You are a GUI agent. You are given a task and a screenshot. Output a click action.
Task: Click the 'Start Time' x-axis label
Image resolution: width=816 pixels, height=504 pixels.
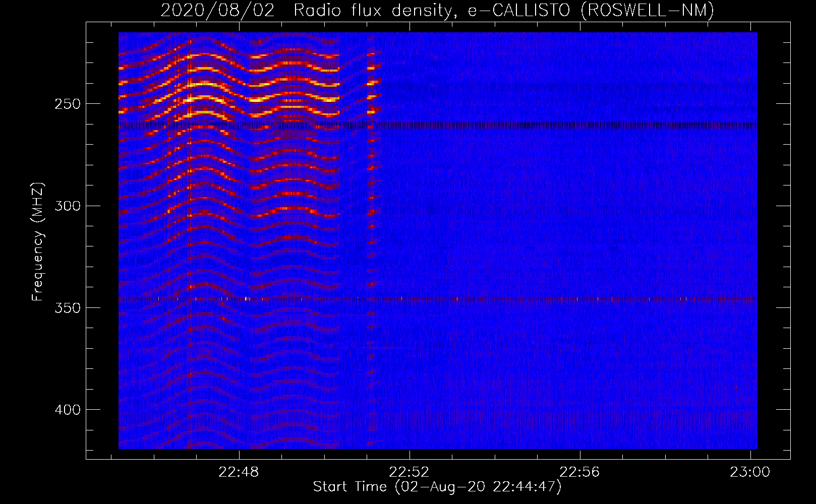point(437,487)
